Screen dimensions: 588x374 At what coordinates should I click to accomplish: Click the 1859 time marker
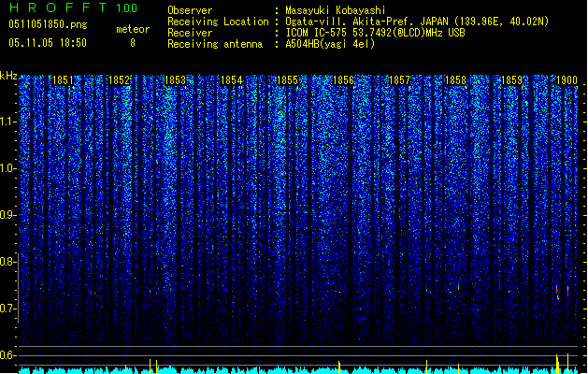512,80
